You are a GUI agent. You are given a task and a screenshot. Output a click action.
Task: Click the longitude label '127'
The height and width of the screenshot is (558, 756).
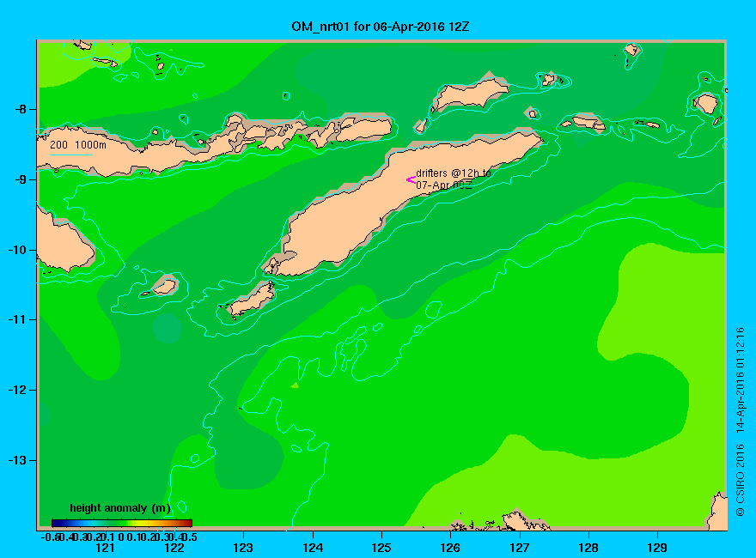pos(519,548)
